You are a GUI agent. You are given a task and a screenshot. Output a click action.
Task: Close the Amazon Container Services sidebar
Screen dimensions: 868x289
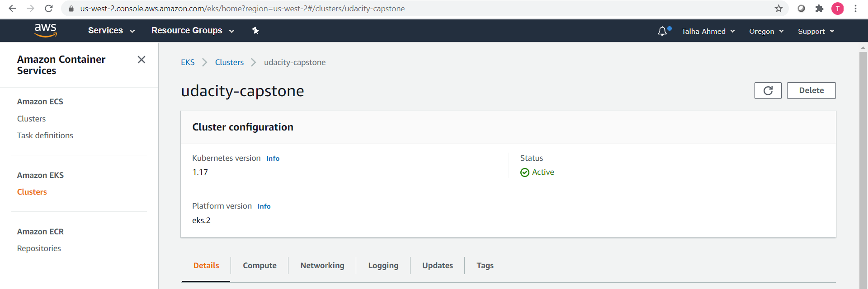point(142,60)
